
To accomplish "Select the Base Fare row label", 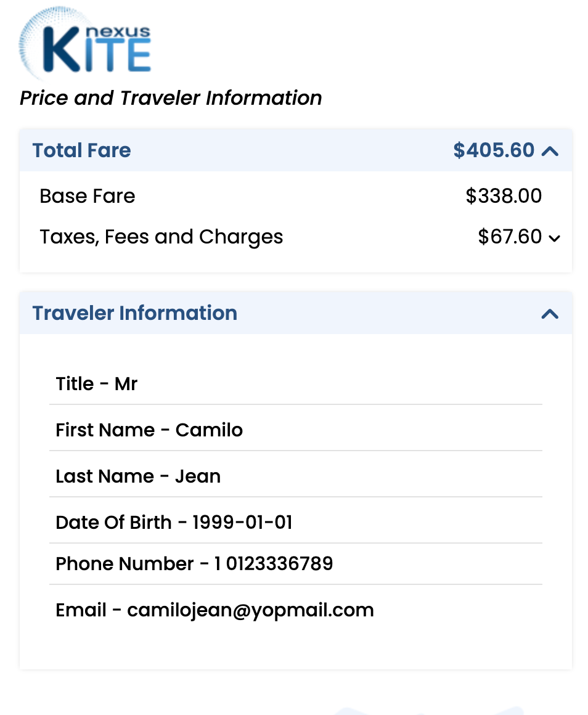I will coord(87,196).
